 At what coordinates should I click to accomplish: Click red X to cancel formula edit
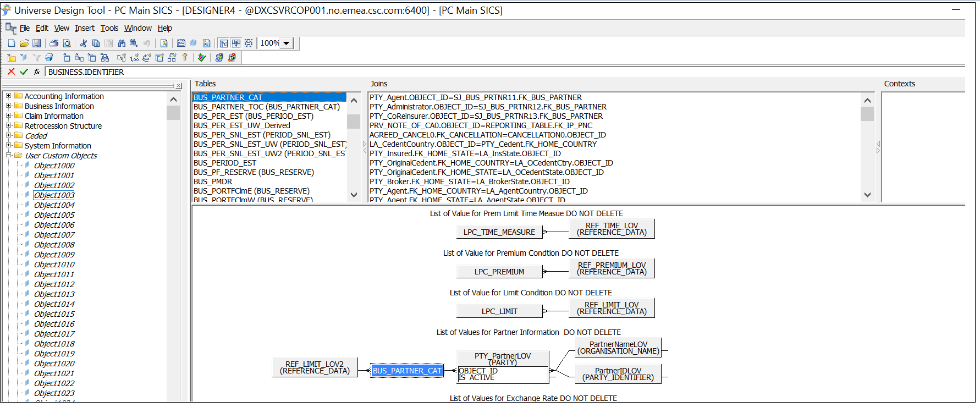point(11,71)
